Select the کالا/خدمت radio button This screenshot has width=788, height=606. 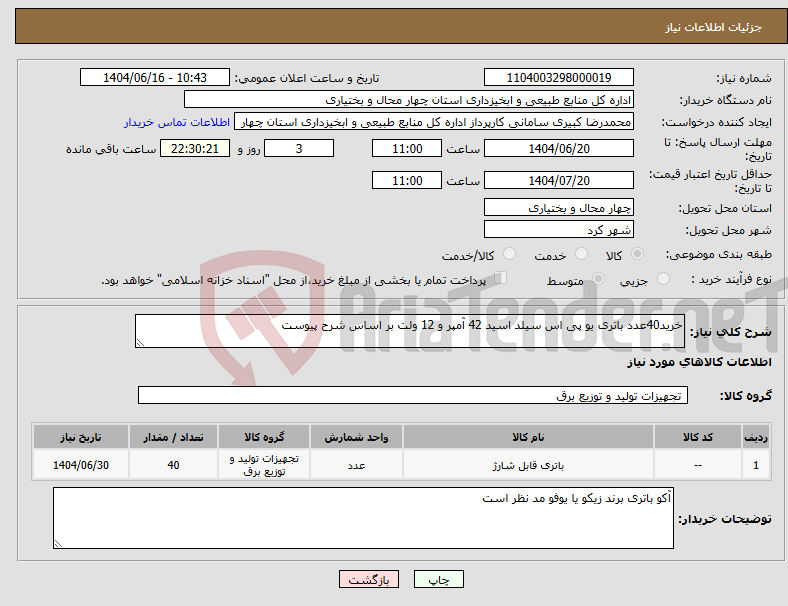(x=510, y=254)
